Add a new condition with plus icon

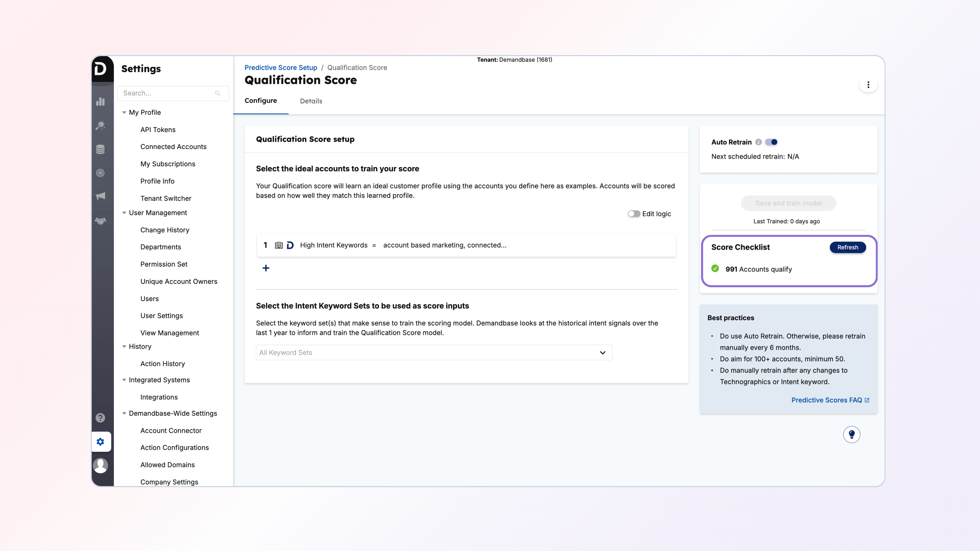[x=266, y=268]
